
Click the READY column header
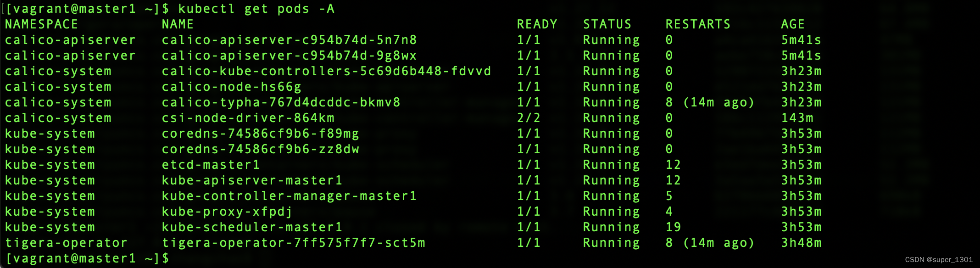coord(537,24)
